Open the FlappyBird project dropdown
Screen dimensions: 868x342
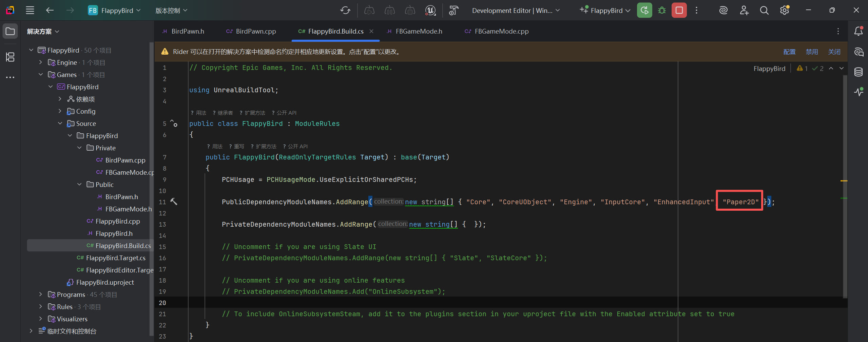click(114, 10)
